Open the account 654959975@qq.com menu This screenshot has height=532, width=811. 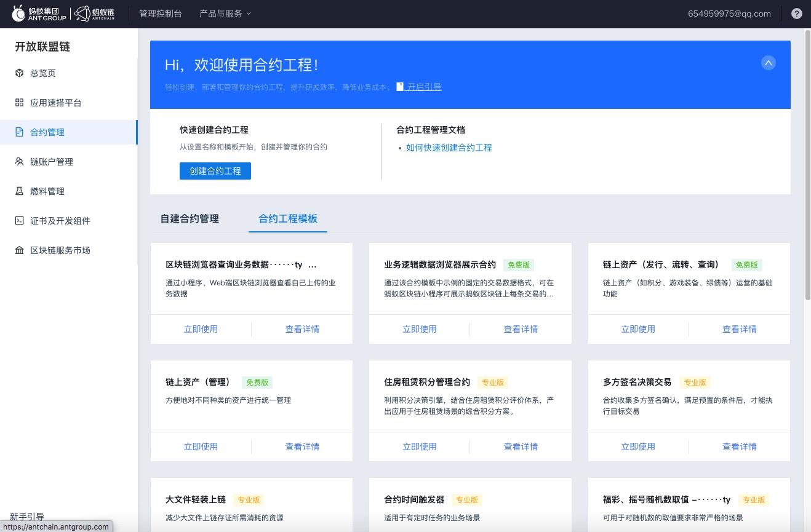(729, 14)
